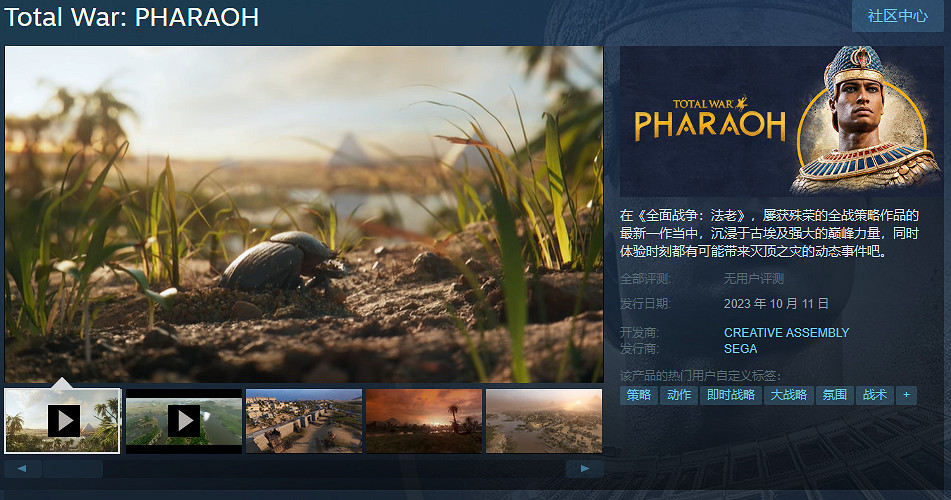
Task: Open developer CREATIVE ASSEMBLY link
Action: [x=786, y=333]
